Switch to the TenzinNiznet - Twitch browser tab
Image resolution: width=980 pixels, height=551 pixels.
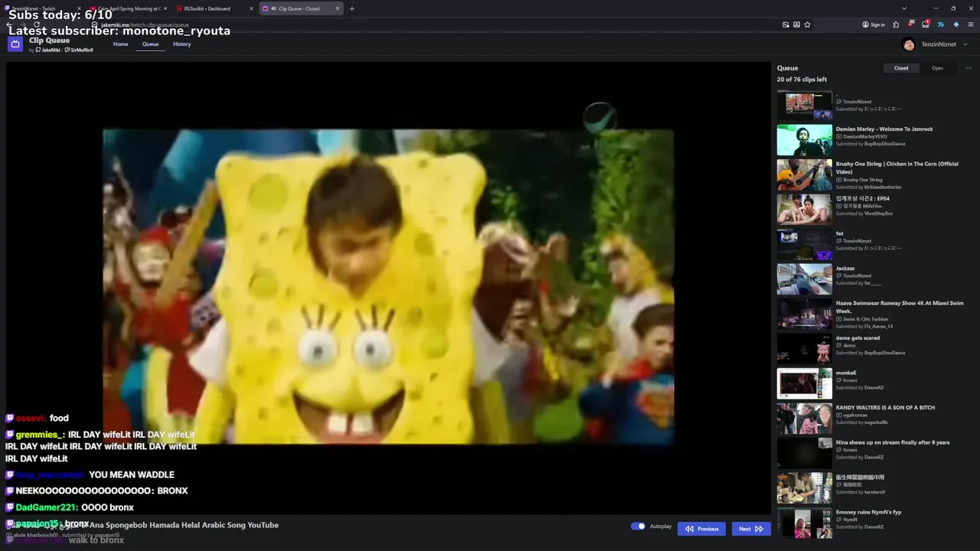click(x=43, y=8)
